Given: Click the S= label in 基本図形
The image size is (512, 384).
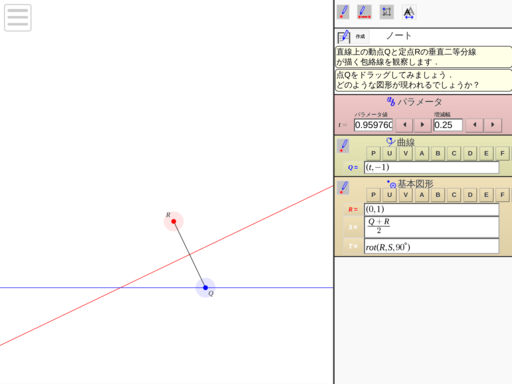Looking at the screenshot, I should tap(353, 227).
